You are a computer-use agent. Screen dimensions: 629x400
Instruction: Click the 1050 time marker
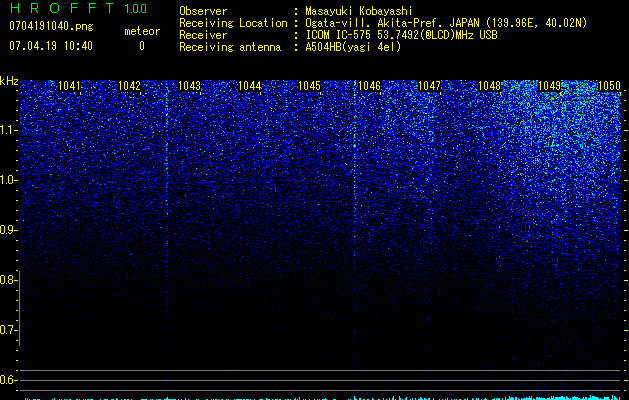pyautogui.click(x=609, y=86)
